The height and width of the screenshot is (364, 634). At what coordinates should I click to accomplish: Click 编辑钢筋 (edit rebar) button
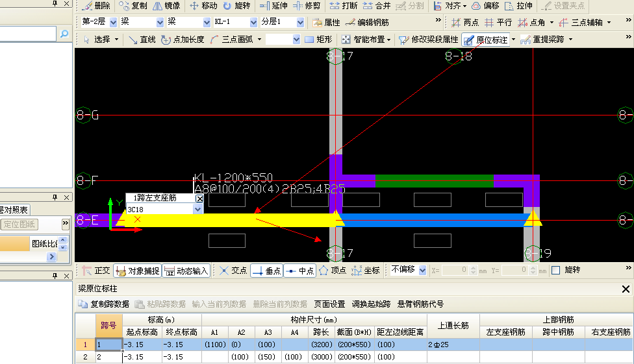pos(367,23)
